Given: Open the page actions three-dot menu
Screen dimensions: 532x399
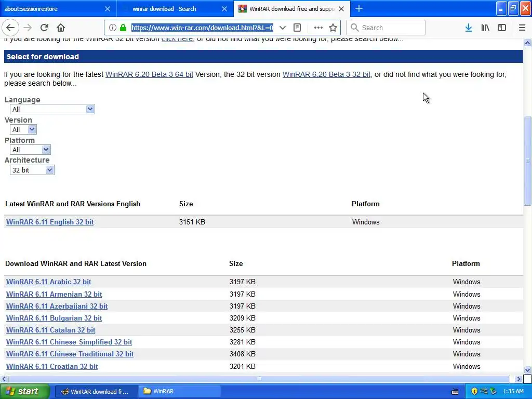Looking at the screenshot, I should [x=318, y=28].
